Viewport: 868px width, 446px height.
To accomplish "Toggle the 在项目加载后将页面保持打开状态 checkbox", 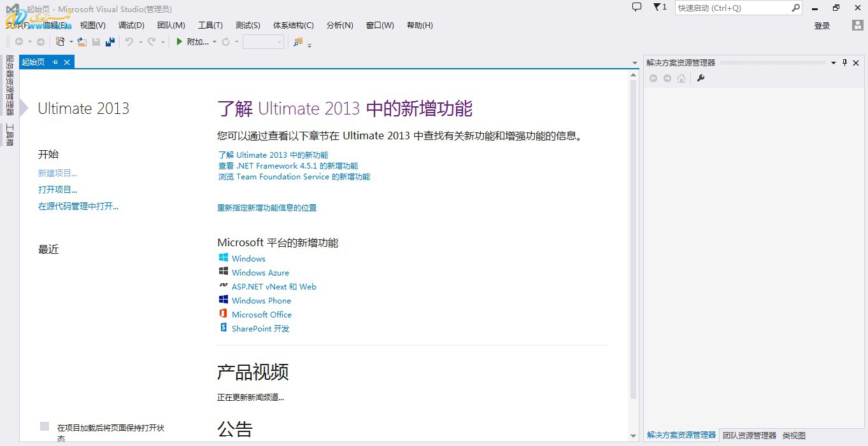I will click(x=45, y=426).
